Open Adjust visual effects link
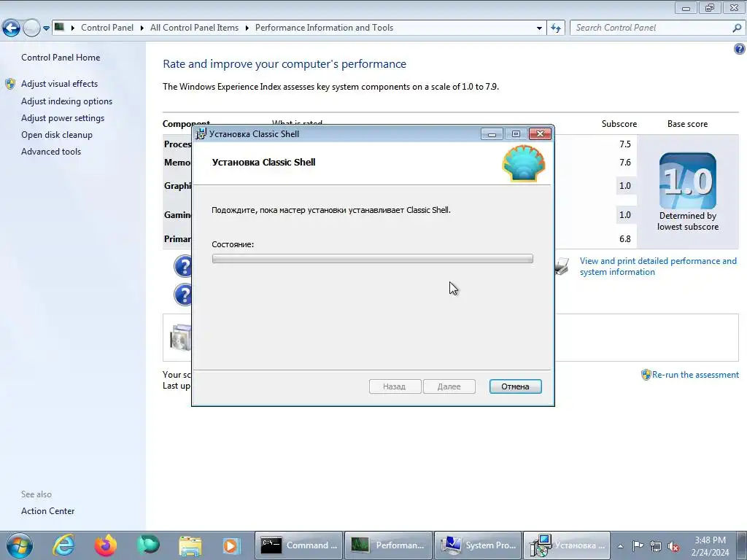 coord(59,83)
